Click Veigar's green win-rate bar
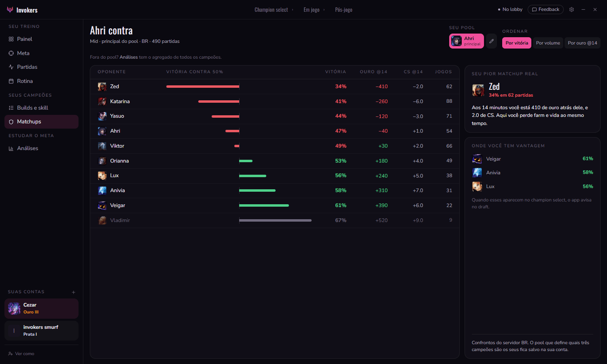 (x=264, y=205)
